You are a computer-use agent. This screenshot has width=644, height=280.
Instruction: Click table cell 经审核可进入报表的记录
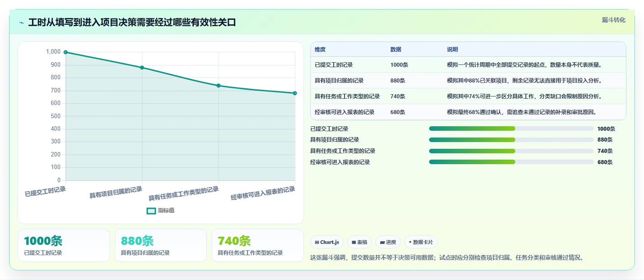coord(345,112)
